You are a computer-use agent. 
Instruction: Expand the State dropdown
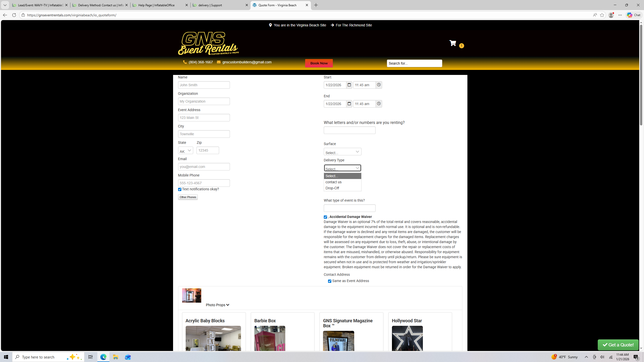pos(185,151)
